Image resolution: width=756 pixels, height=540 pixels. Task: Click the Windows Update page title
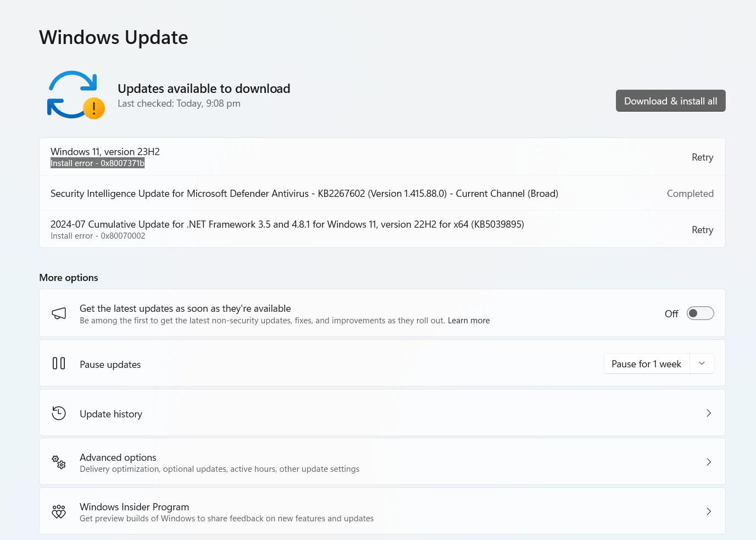114,37
